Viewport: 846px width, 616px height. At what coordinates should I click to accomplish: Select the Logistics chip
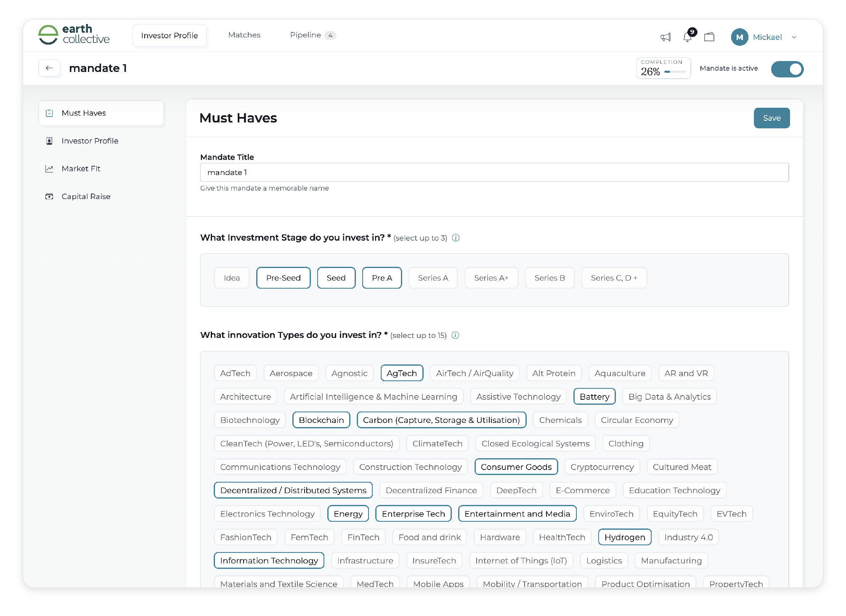604,560
